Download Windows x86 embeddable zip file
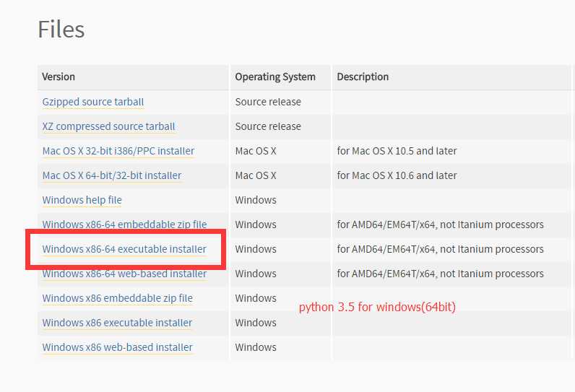 117,298
